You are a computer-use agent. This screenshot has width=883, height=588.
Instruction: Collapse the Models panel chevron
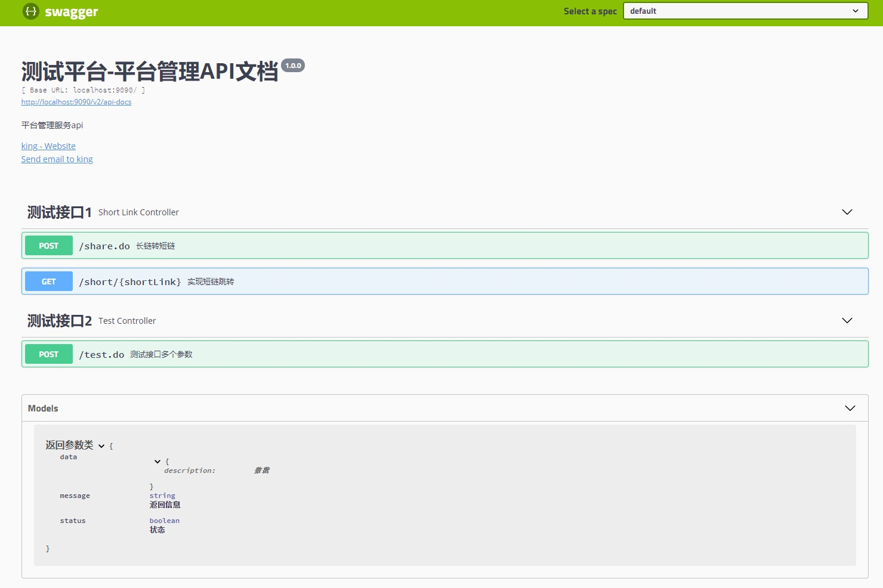[850, 408]
